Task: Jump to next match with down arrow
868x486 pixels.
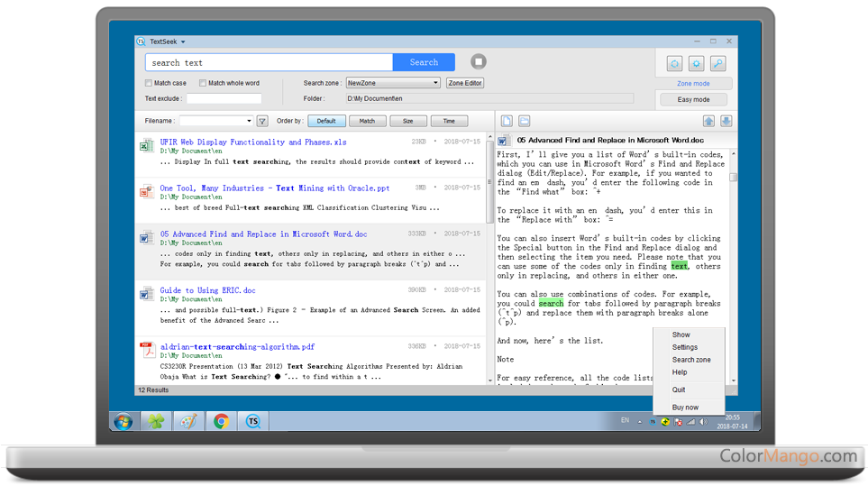Action: [726, 121]
